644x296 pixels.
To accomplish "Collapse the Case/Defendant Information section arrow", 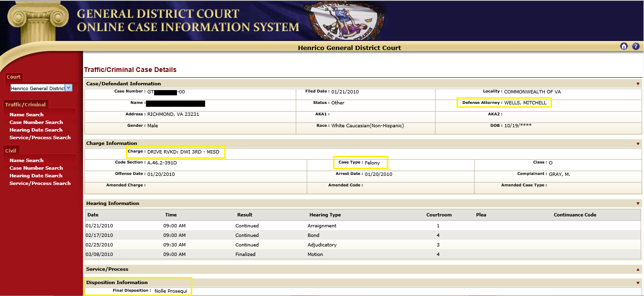I will coord(638,84).
